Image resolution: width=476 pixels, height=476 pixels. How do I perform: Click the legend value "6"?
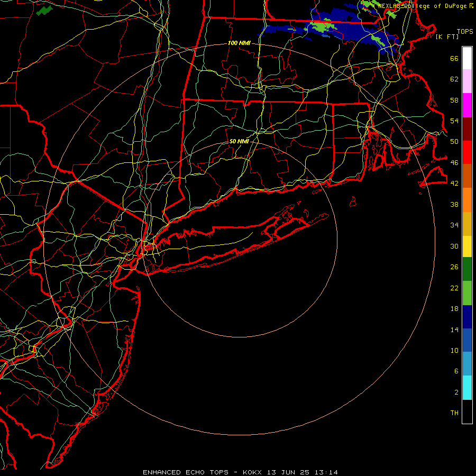tap(456, 371)
